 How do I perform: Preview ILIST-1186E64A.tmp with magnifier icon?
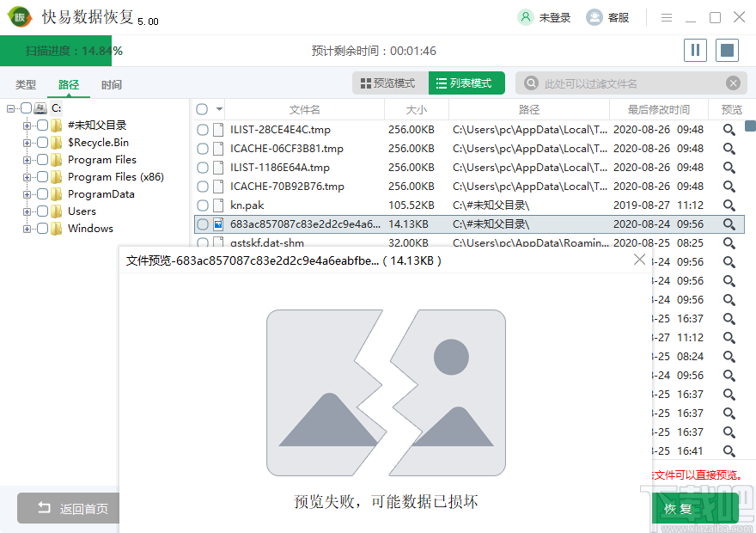[x=729, y=168]
